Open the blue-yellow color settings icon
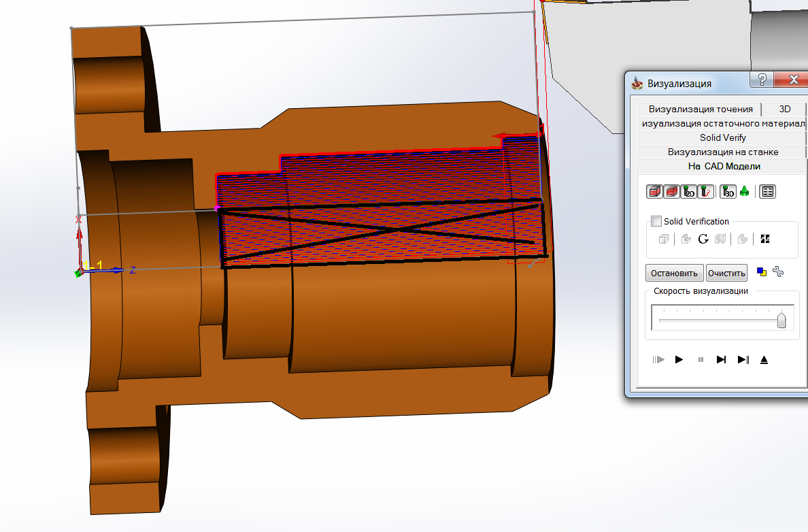808x532 pixels. click(762, 271)
